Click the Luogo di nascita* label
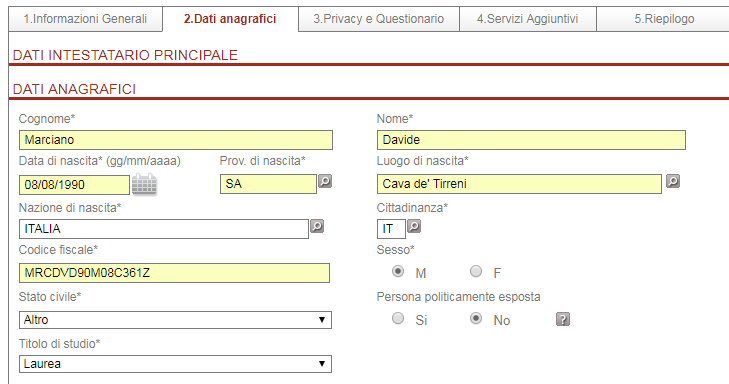The height and width of the screenshot is (384, 729). click(x=423, y=161)
